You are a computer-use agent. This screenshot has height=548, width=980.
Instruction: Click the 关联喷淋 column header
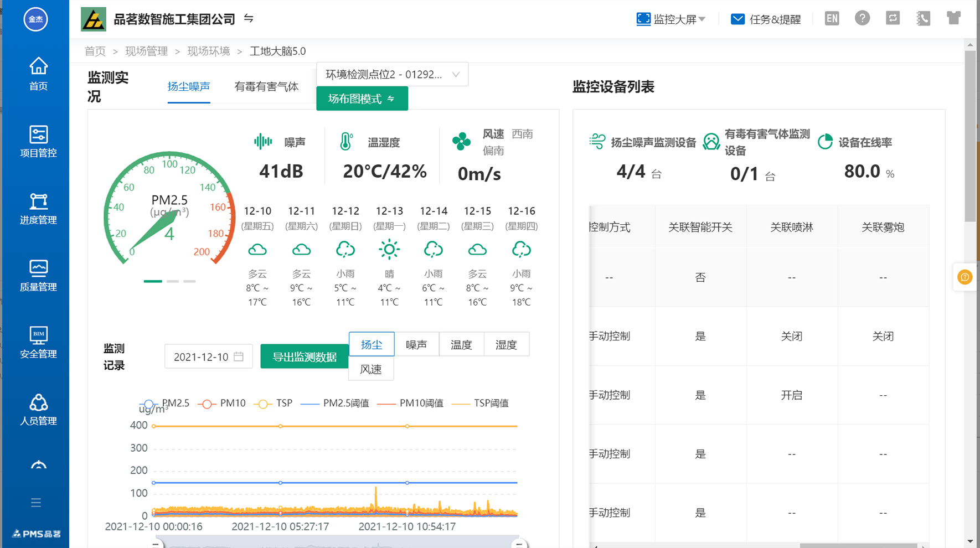coord(792,227)
